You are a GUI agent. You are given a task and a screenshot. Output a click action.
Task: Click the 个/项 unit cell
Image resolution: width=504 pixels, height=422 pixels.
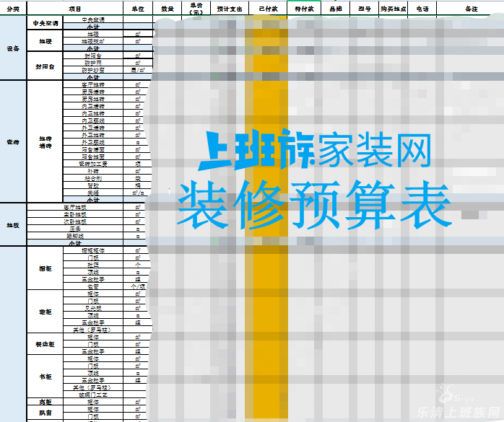138,286
